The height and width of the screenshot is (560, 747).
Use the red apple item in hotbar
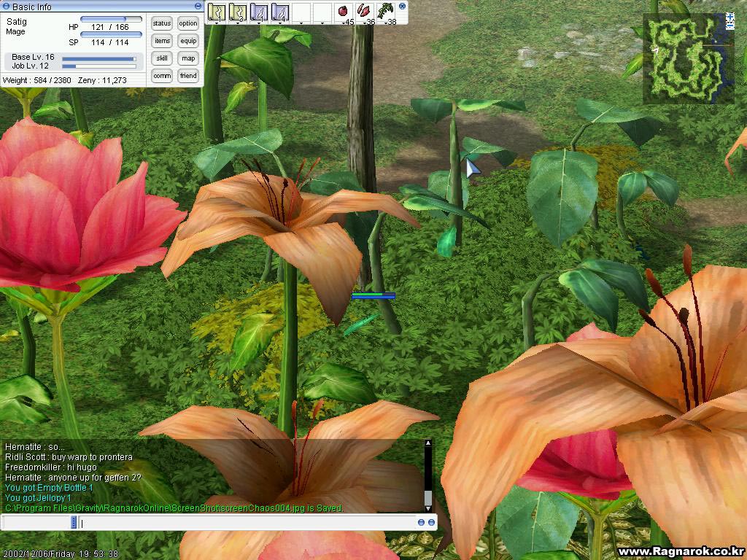pyautogui.click(x=344, y=12)
